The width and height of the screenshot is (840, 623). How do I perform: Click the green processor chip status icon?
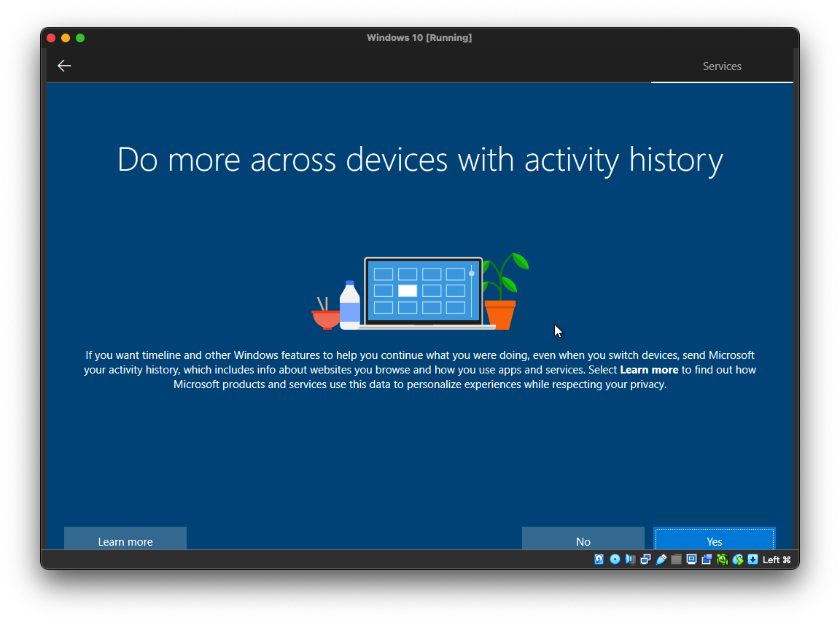pos(722,560)
